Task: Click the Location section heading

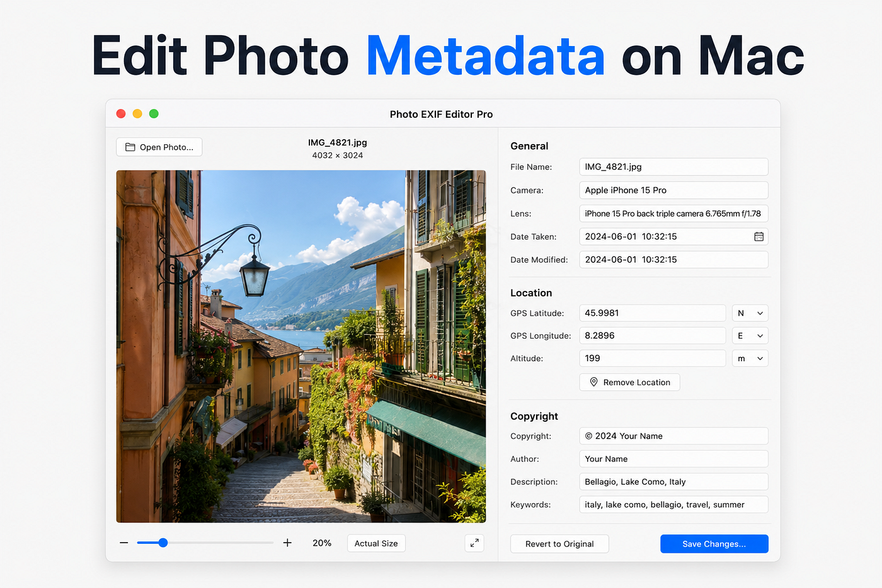Action: [x=531, y=293]
